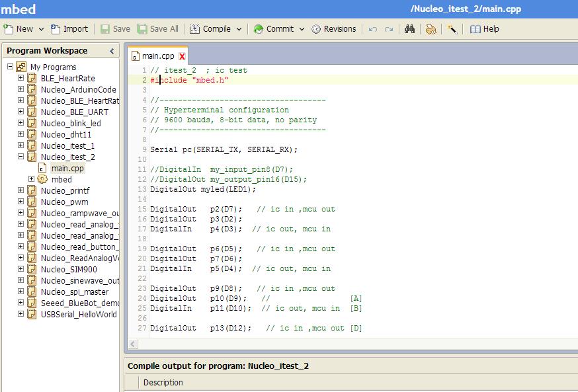Click the main.cpp tab file icon
The image size is (578, 392).
(136, 56)
